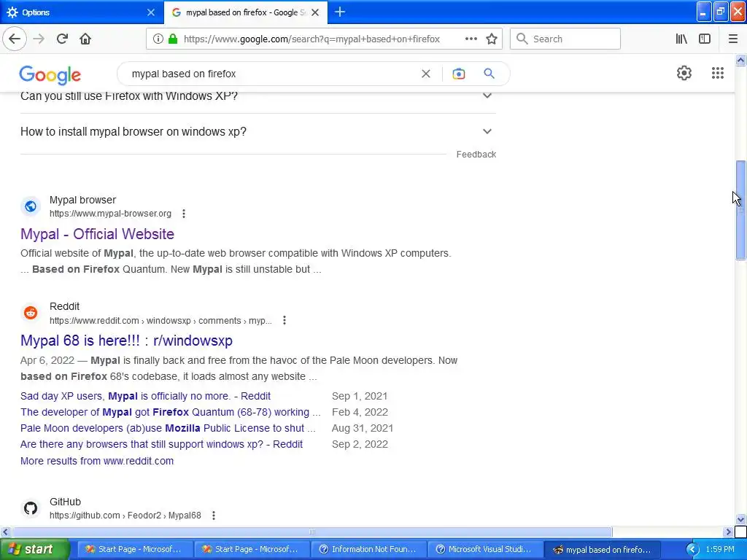Search by image with the camera icon
Screen dimensions: 747x560
point(458,74)
